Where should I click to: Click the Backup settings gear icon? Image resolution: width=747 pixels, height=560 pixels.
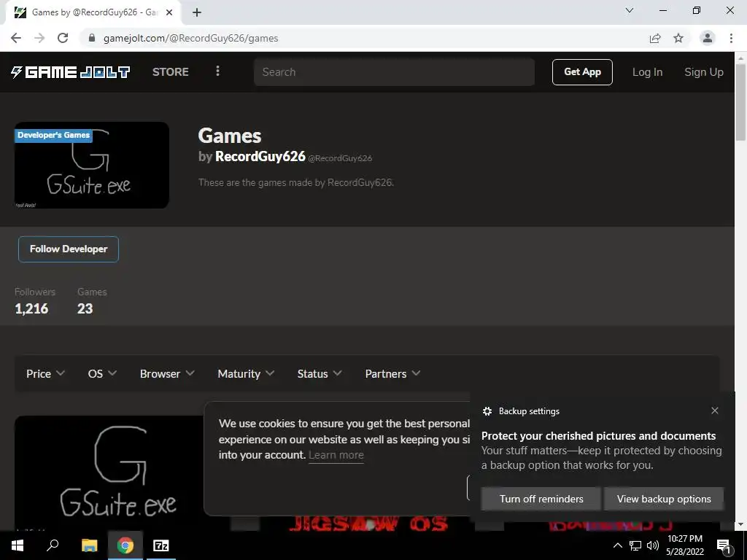(487, 411)
